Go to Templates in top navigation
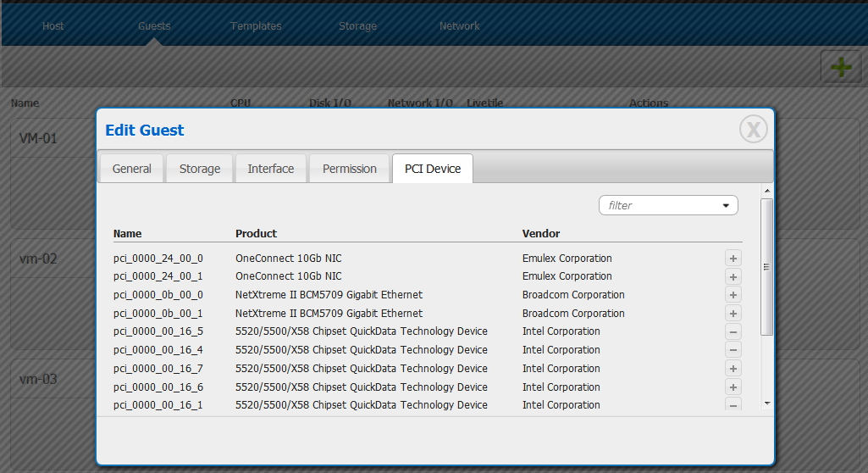The height and width of the screenshot is (473, 868). point(256,26)
